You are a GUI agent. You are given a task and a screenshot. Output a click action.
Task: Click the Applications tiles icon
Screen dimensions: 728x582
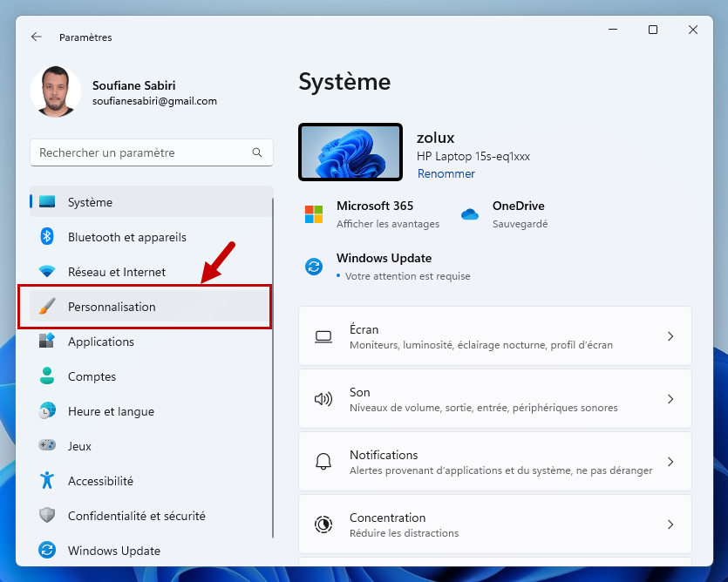coord(47,341)
